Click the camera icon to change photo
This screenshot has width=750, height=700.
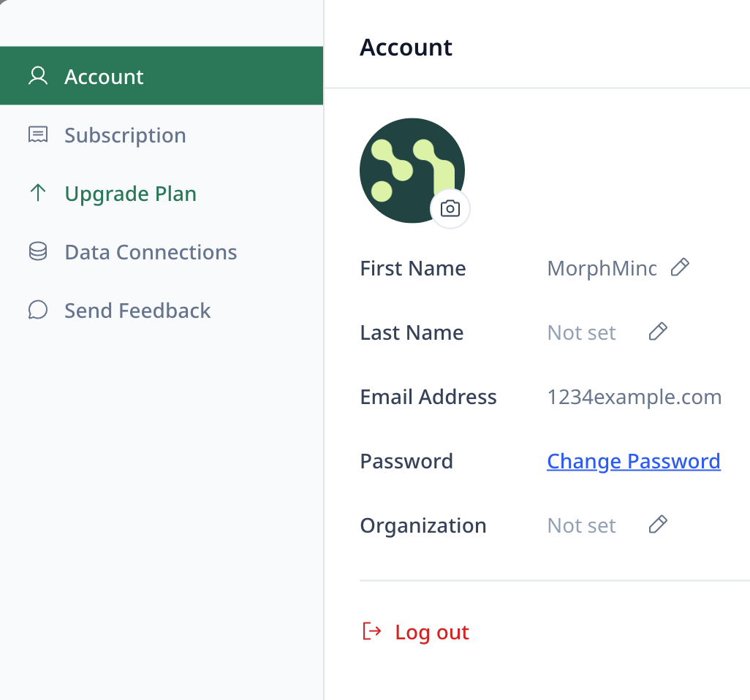click(x=450, y=209)
